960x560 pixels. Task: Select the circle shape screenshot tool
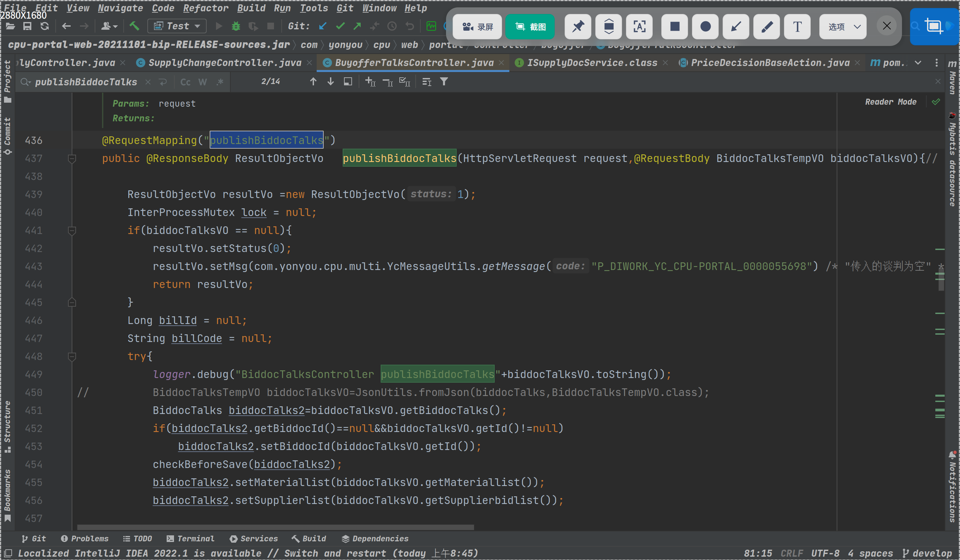point(705,26)
